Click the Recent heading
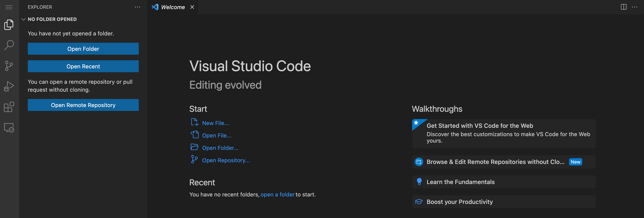The width and height of the screenshot is (644, 218). (x=202, y=183)
